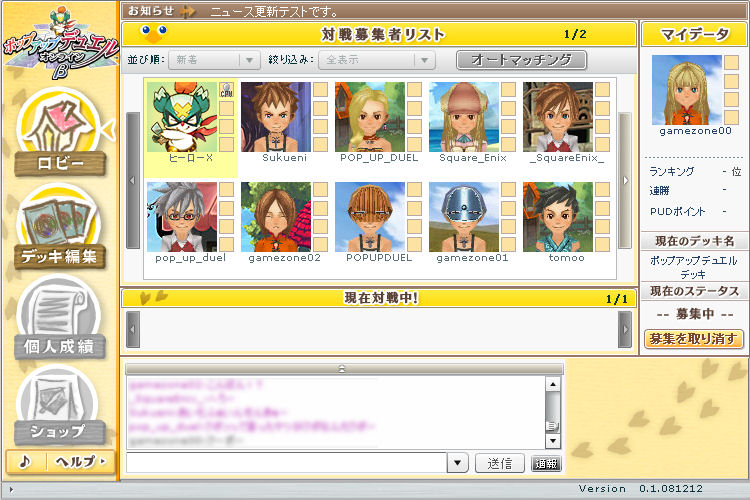Click the Pop Up Duel Online logo
The width and height of the screenshot is (750, 500).
[x=60, y=44]
